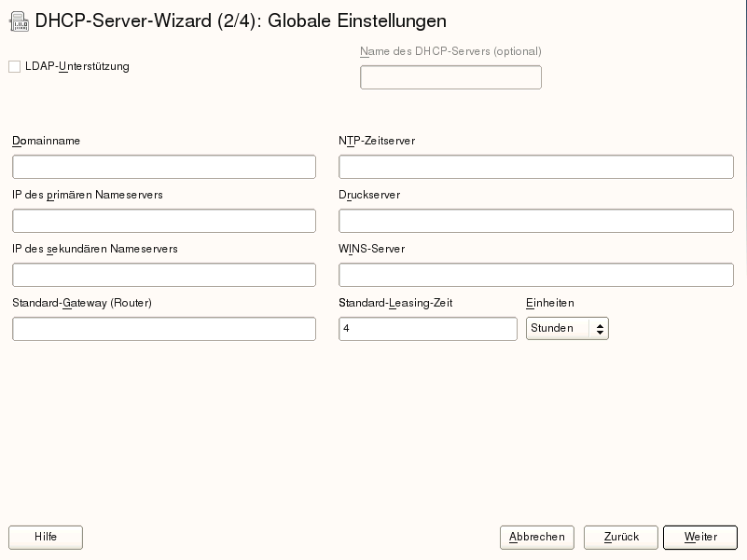This screenshot has height=560, width=747.
Task: Click the DHCP server wizard title icon
Action: pos(18,20)
